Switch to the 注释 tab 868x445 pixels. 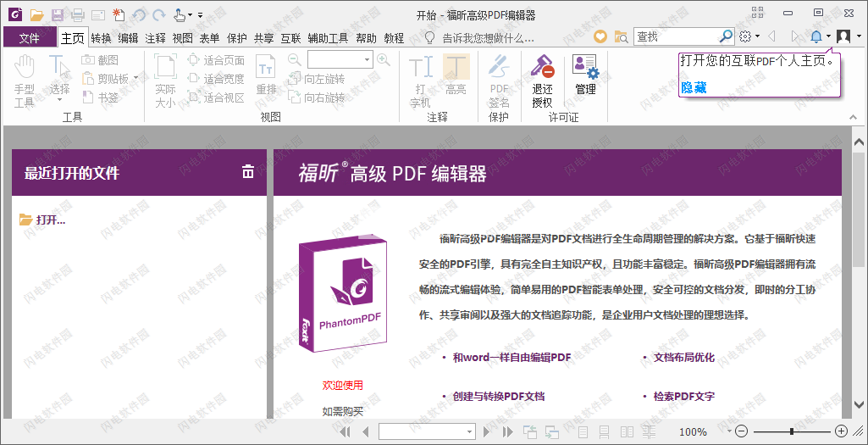pos(156,37)
